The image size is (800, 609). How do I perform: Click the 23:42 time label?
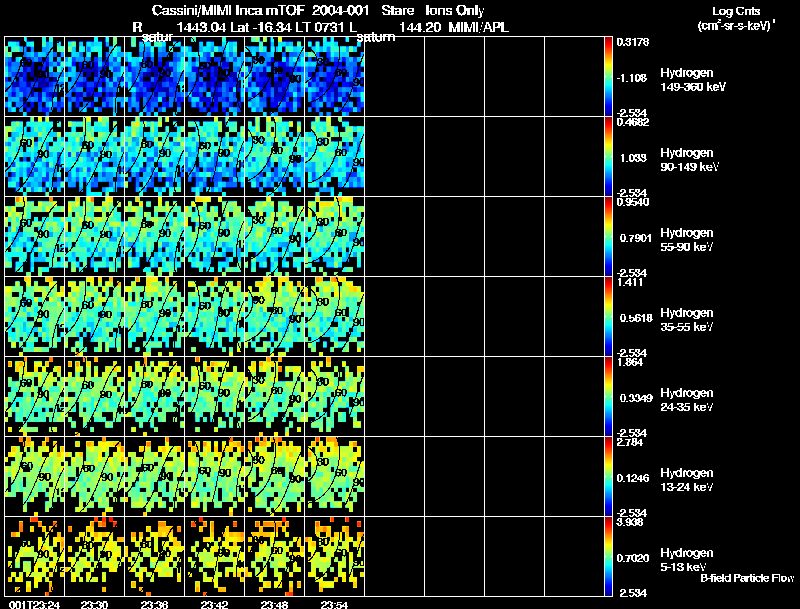point(214,604)
